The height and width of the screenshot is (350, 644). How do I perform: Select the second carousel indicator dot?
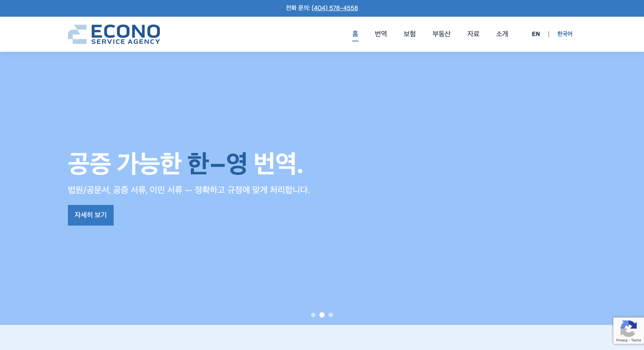point(322,315)
